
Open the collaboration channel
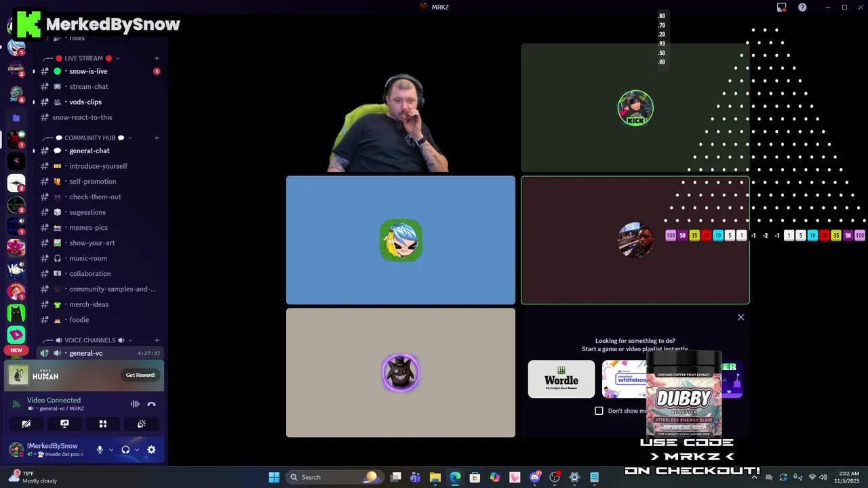(100, 274)
